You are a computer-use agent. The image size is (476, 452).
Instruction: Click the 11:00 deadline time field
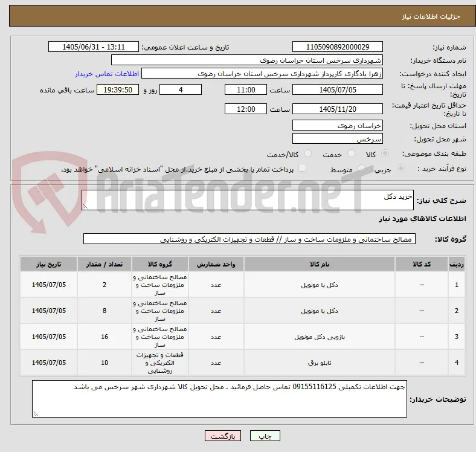[x=246, y=89]
